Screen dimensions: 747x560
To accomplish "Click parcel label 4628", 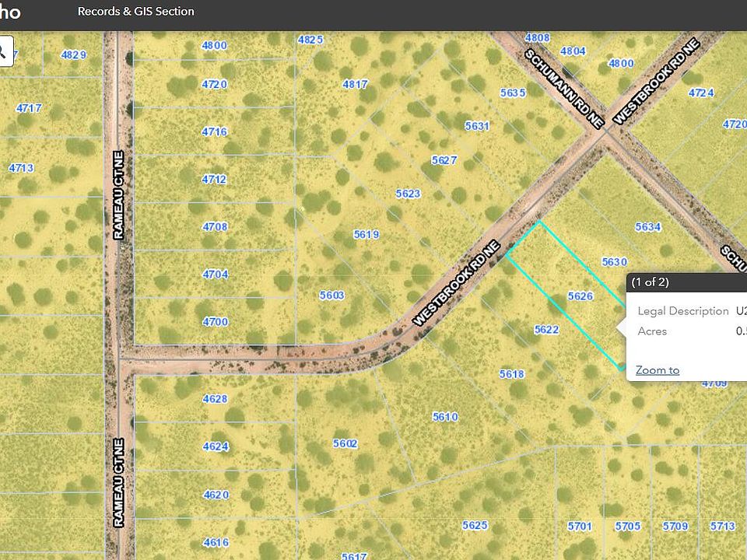I will click(216, 398).
